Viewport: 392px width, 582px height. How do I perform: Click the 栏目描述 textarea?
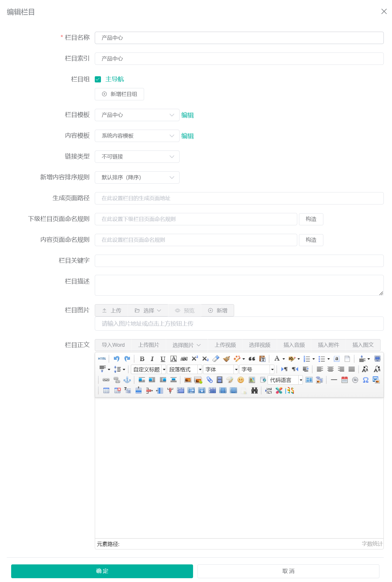[x=239, y=285]
